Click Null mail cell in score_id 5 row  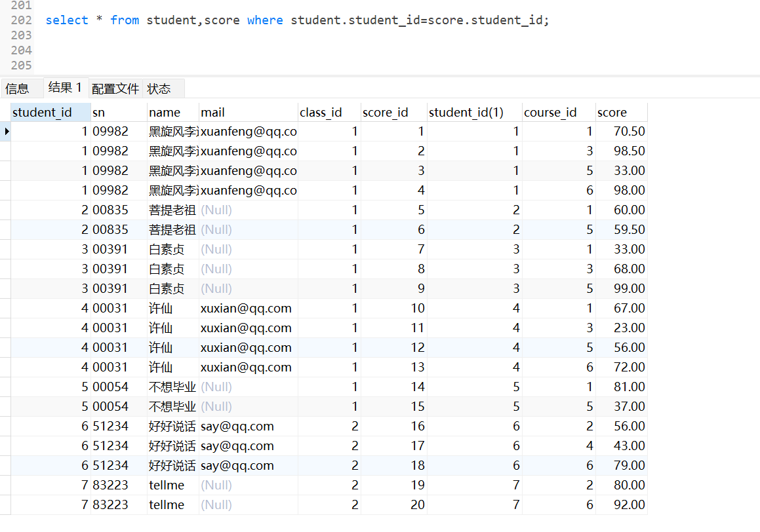[x=248, y=210]
